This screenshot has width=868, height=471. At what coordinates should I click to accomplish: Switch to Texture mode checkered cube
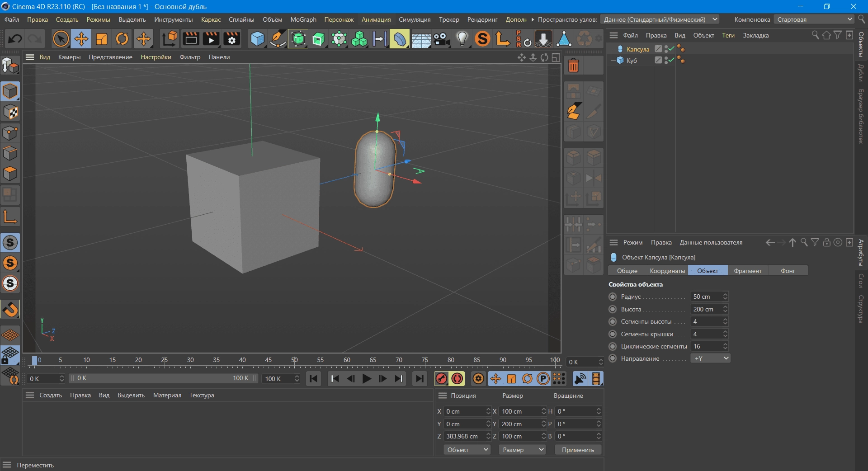click(x=10, y=112)
